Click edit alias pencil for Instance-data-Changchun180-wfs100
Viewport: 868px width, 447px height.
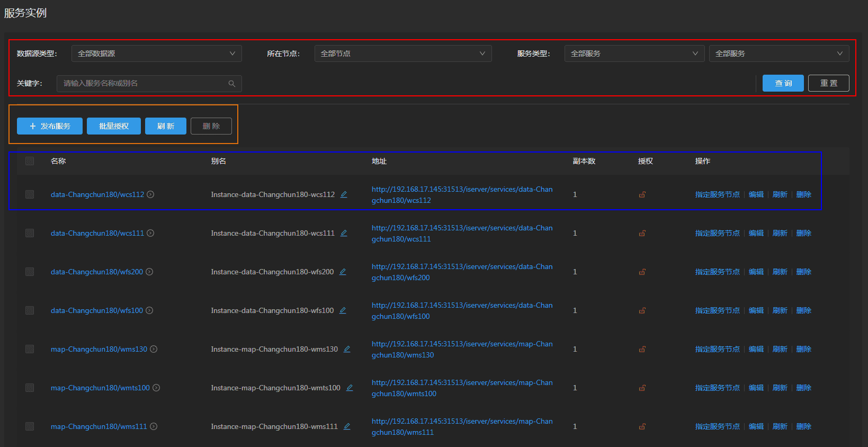(343, 310)
